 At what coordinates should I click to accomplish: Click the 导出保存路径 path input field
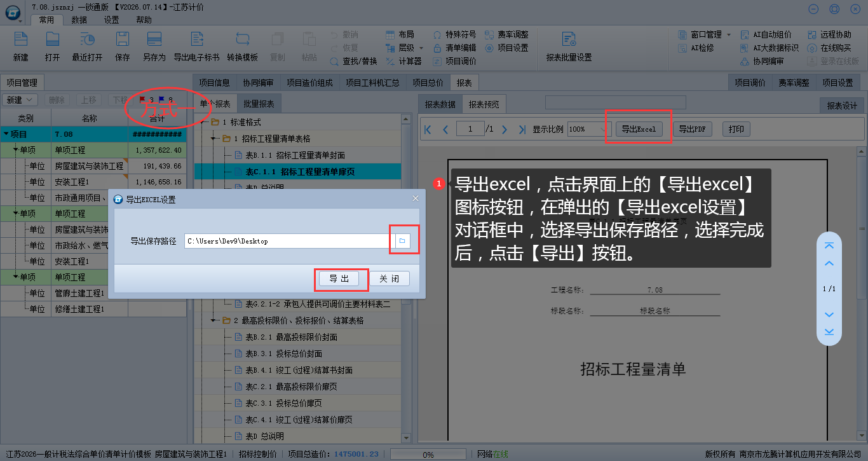tap(290, 241)
